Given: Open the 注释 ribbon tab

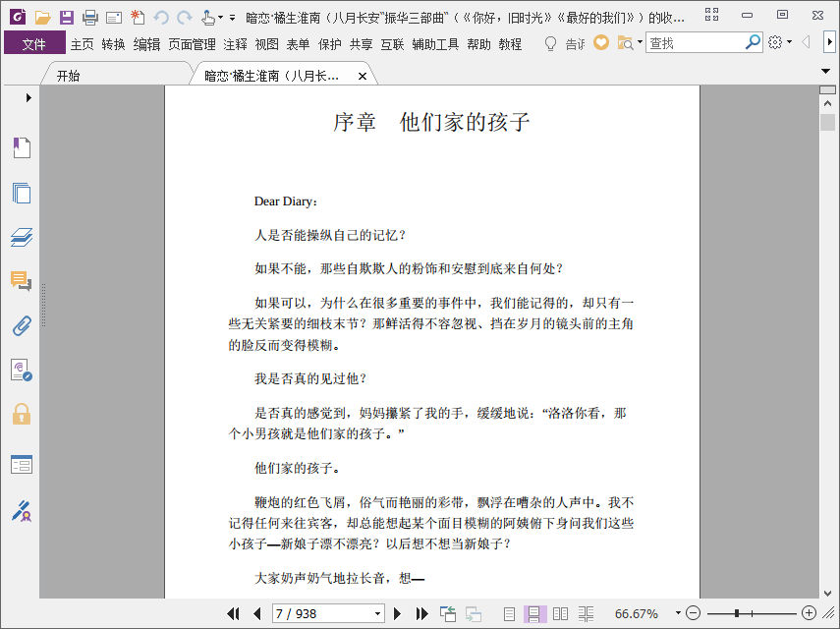Looking at the screenshot, I should (x=235, y=44).
